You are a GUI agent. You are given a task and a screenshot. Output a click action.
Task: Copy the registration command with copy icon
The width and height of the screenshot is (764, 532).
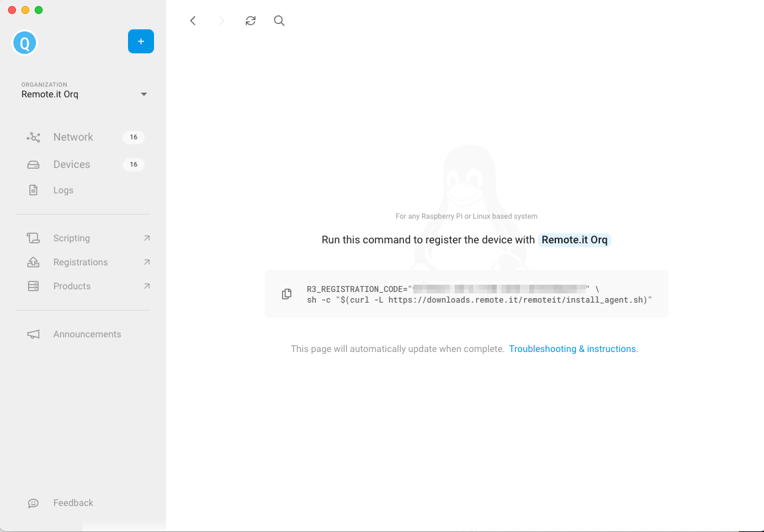pyautogui.click(x=287, y=294)
